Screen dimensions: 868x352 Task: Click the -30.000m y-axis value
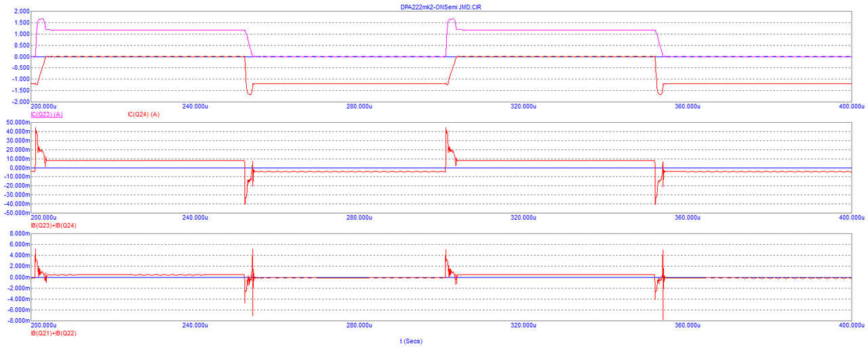pos(16,195)
